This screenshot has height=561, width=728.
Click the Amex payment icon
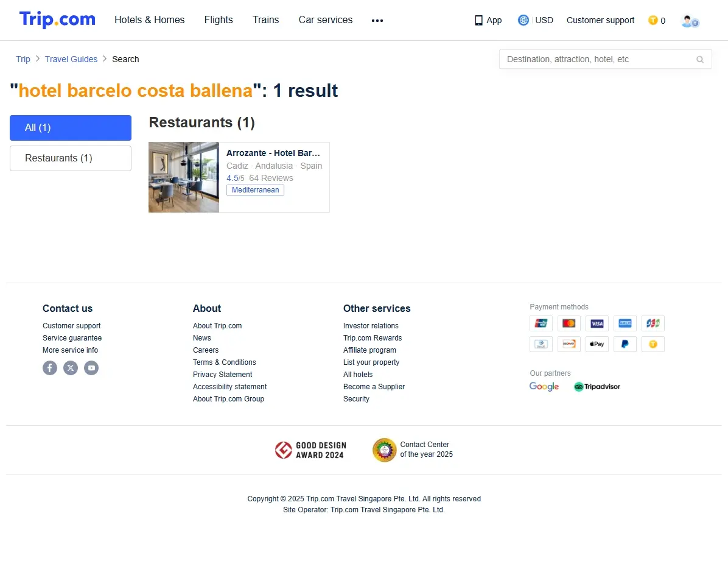[x=625, y=323]
